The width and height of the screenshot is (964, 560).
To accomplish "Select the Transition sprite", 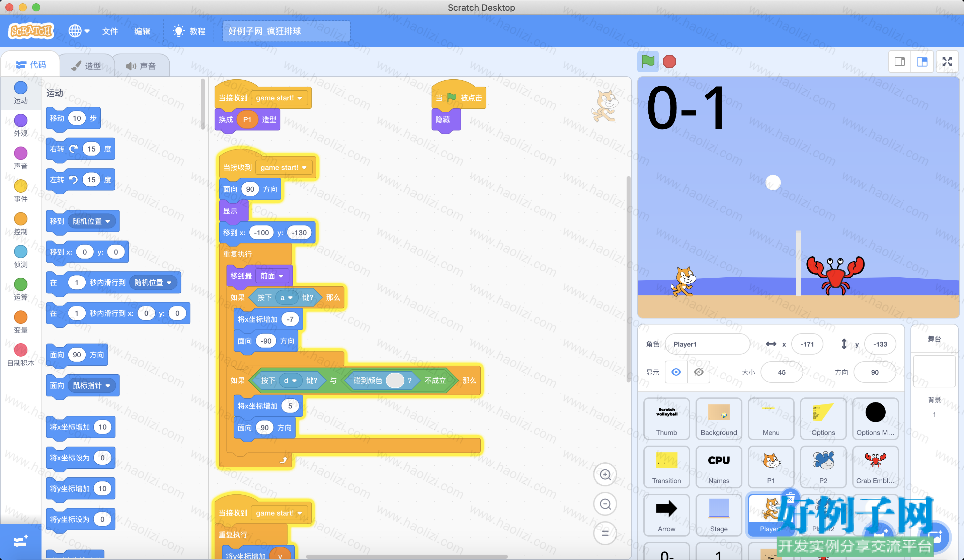I will pyautogui.click(x=666, y=467).
